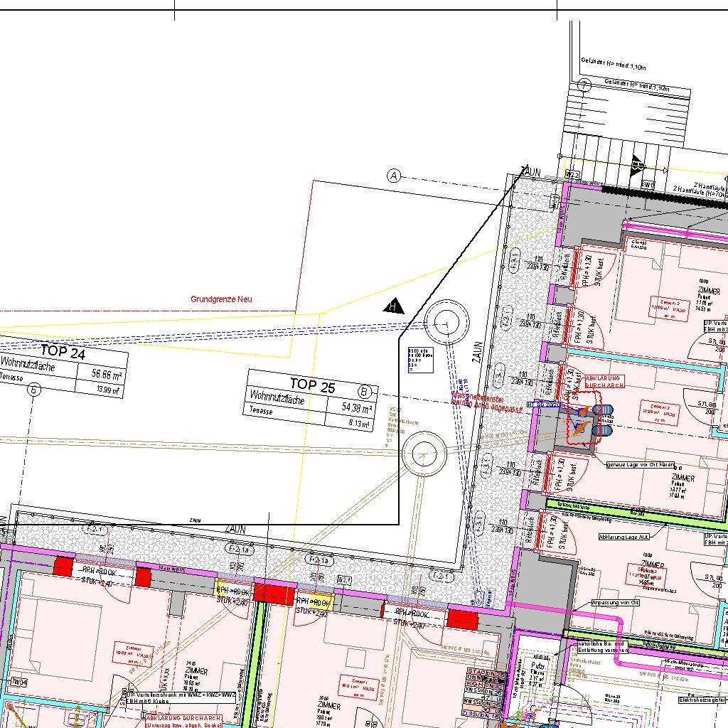Select the black stair direction arrow

(x=636, y=168)
